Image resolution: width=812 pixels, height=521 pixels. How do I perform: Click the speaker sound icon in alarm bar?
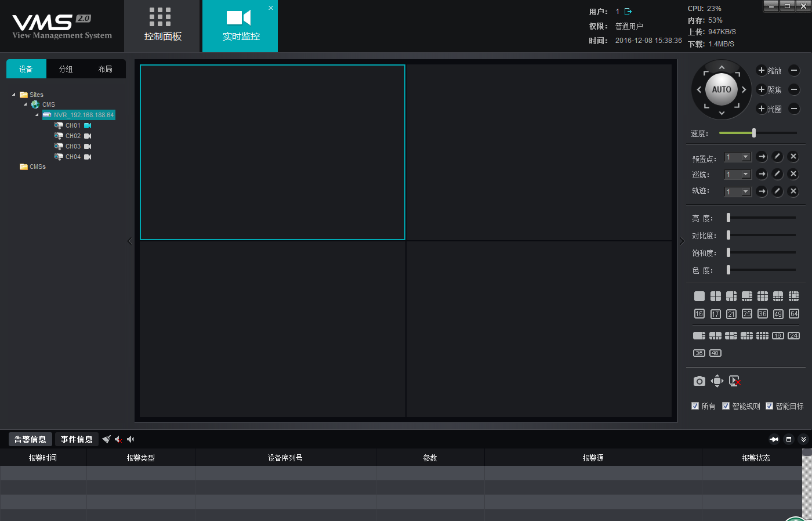point(130,439)
